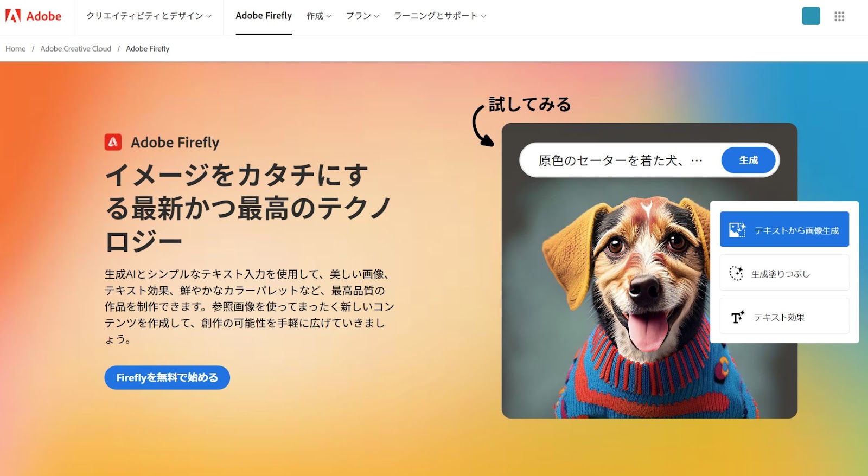Click the generative fill dotted-circle icon

coord(736,273)
